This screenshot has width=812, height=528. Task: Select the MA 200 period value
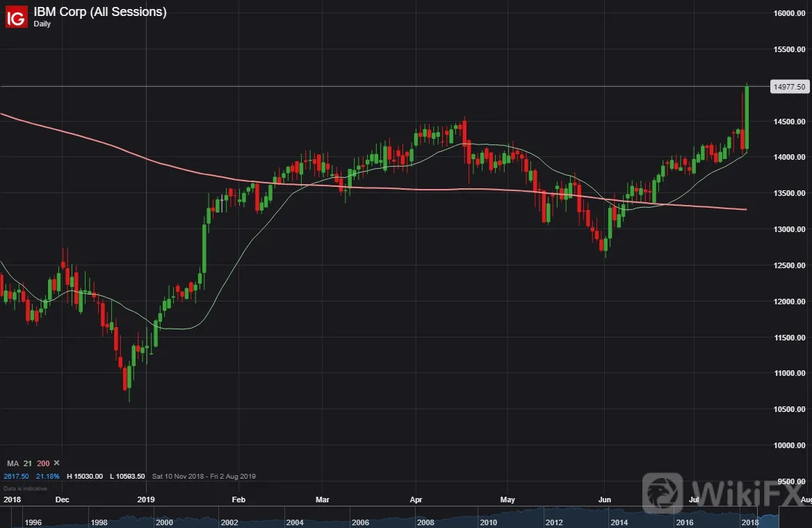pyautogui.click(x=43, y=463)
